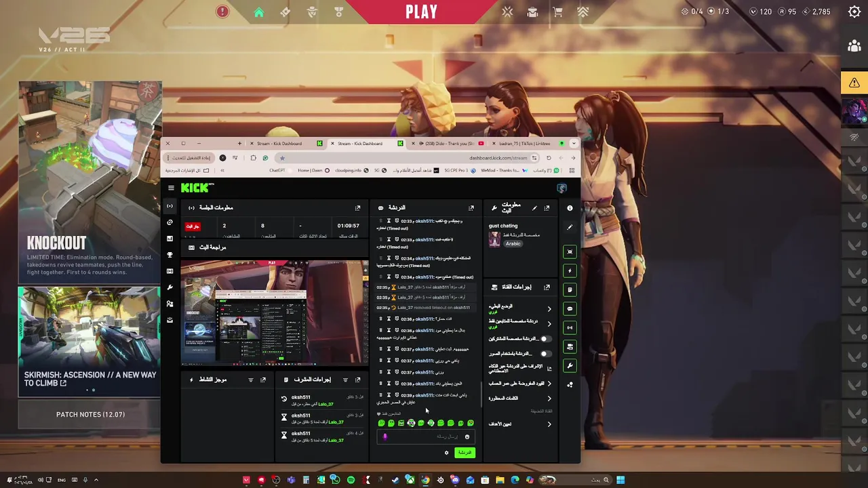Screen dimensions: 868x488
Task: Expand slow mode setting chevron
Action: [549, 309]
